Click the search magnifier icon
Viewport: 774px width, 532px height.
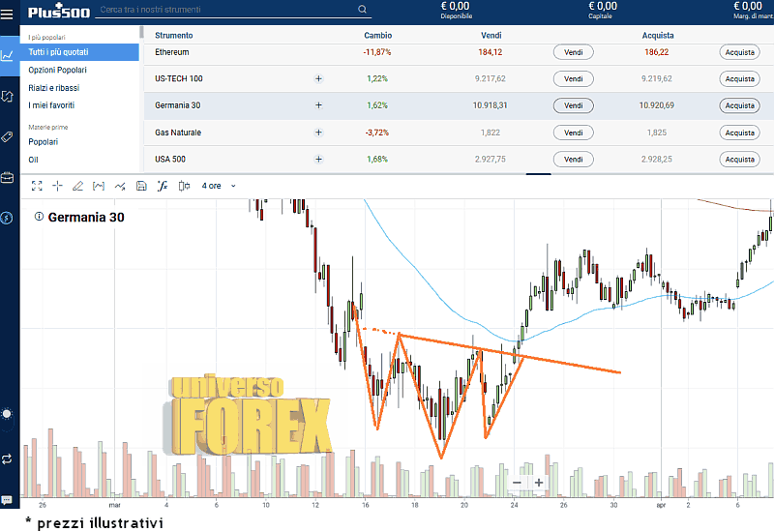coord(363,11)
